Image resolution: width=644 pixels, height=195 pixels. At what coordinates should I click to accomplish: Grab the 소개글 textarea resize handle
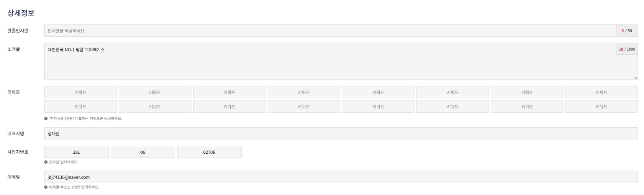point(635,77)
